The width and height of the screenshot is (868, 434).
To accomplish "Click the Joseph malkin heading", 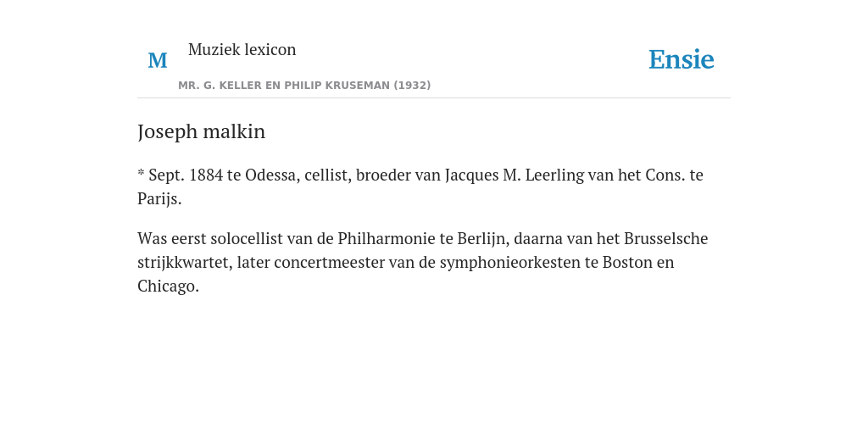I will (x=202, y=131).
